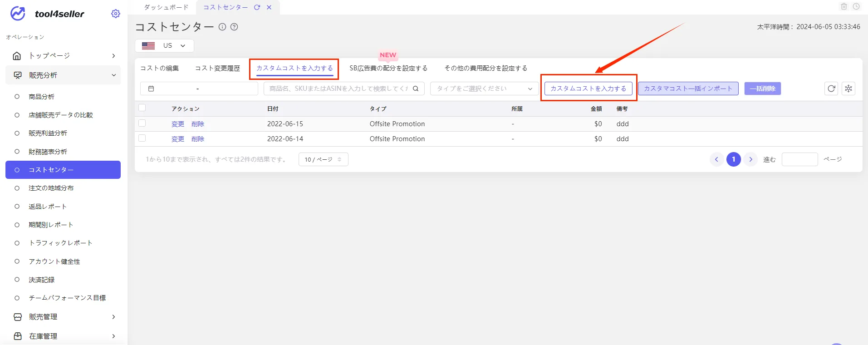Click the product name/SKU/ASIN search field
This screenshot has height=345, width=868.
pyautogui.click(x=344, y=89)
